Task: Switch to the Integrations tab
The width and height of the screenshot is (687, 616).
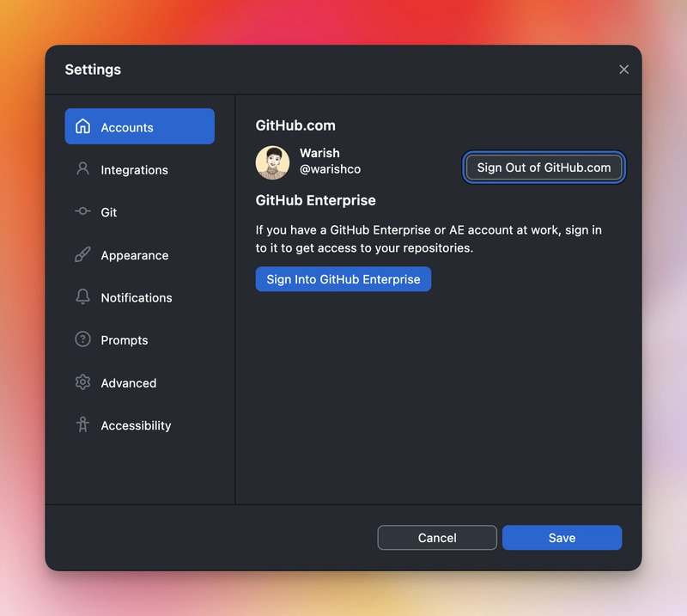Action: click(x=140, y=169)
